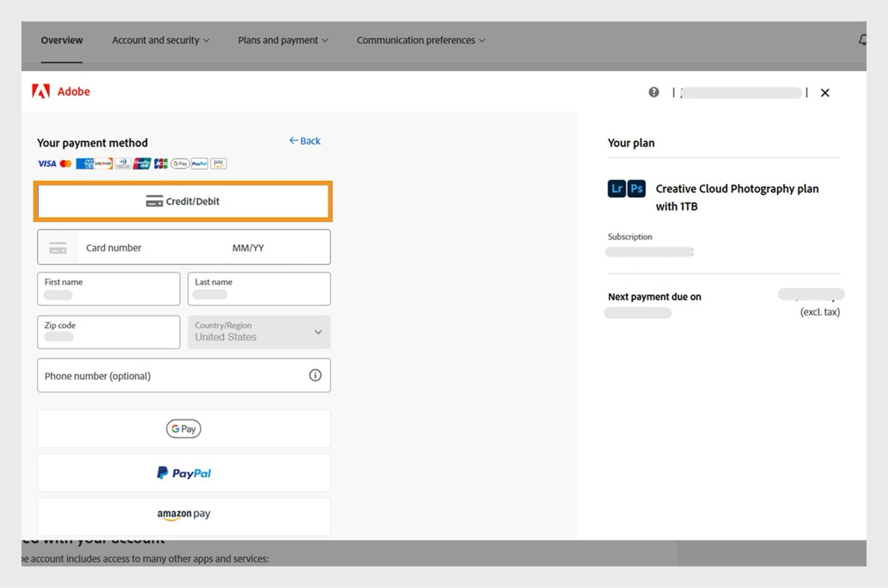Open the help question mark icon
888x588 pixels.
pyautogui.click(x=654, y=92)
